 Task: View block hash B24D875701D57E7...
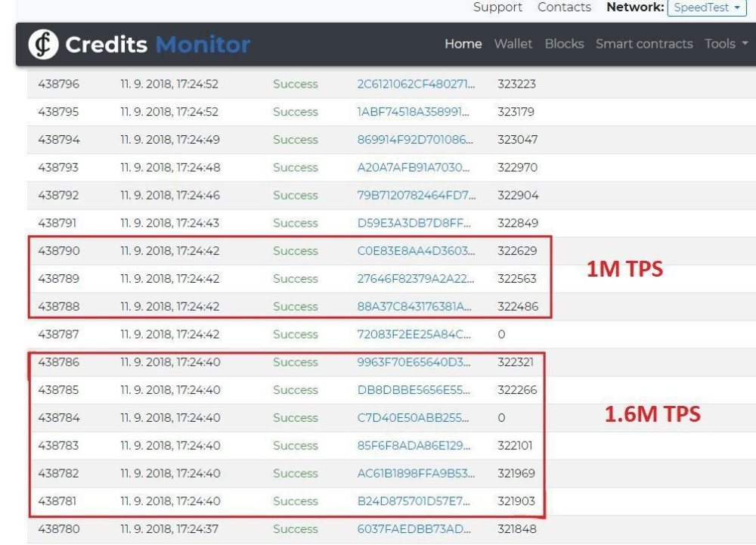[x=414, y=501]
